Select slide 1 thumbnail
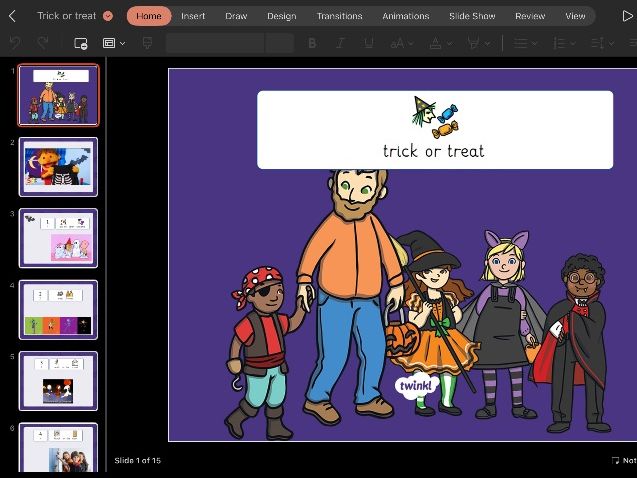 click(x=58, y=95)
